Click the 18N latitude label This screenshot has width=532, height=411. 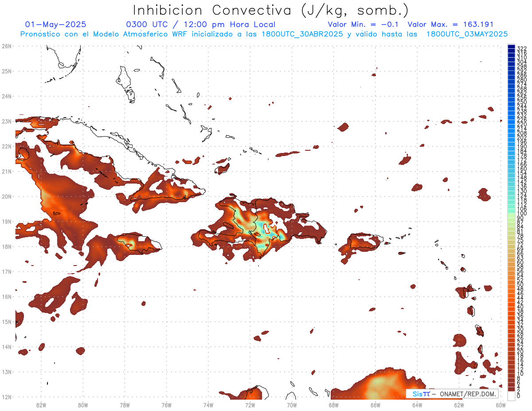coord(7,246)
